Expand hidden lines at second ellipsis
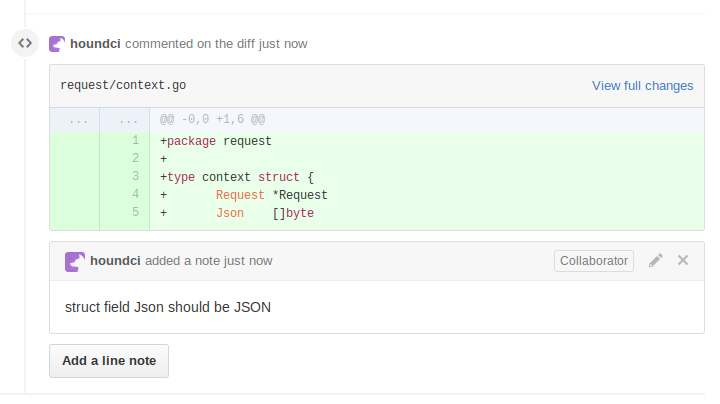 [x=128, y=120]
